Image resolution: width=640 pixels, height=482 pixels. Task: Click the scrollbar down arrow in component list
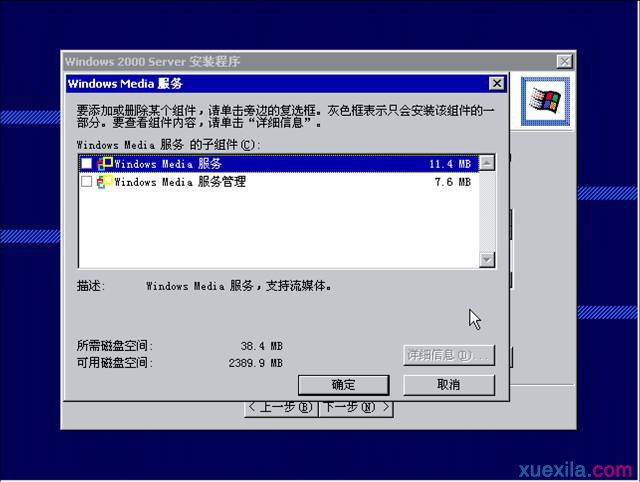[487, 260]
